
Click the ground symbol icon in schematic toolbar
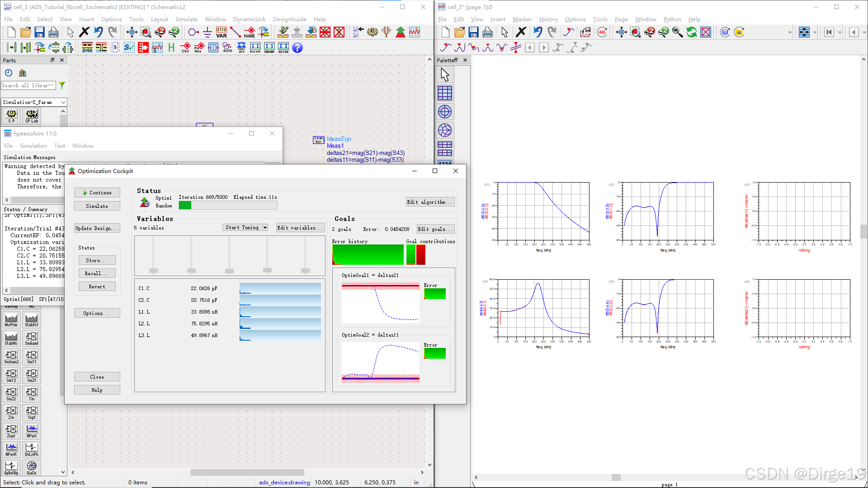tap(208, 32)
